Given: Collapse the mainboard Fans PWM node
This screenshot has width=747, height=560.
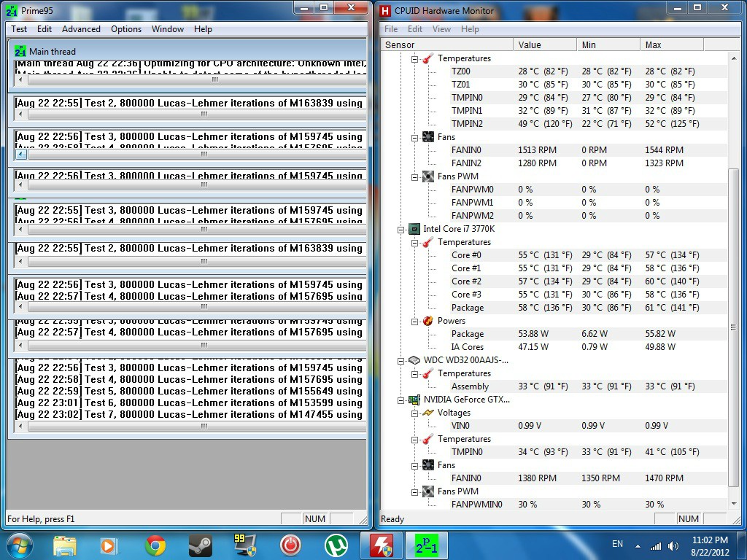Looking at the screenshot, I should click(x=414, y=177).
